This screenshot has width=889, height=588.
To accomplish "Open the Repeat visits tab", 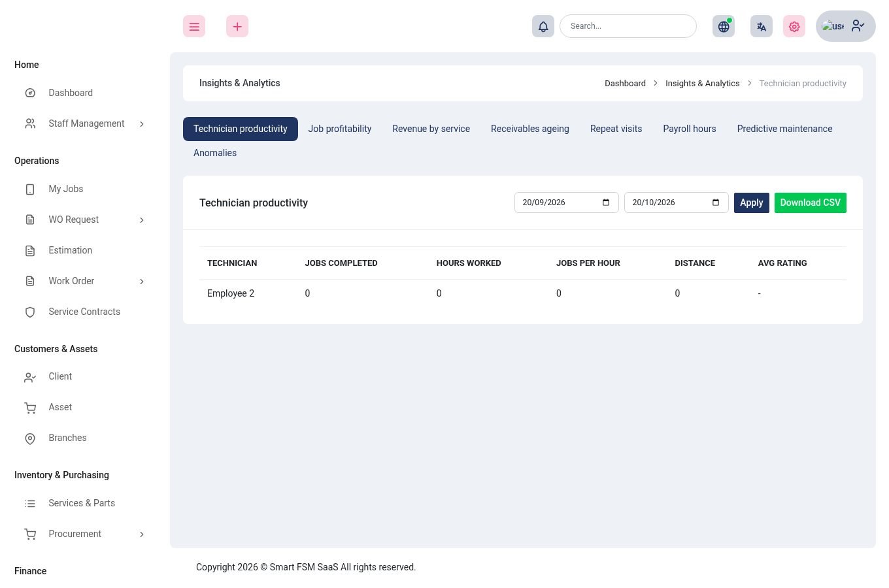I will pyautogui.click(x=616, y=129).
